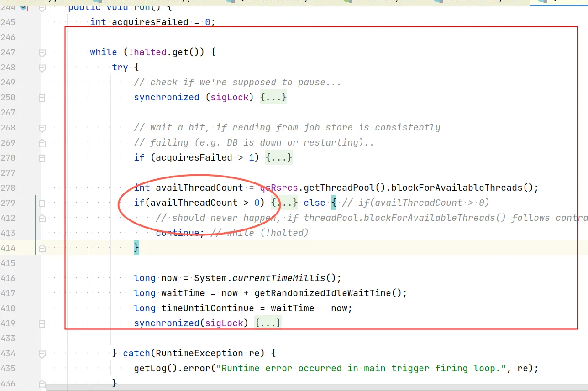The height and width of the screenshot is (391, 588).
Task: Click sigLock on line 419
Action: click(224, 323)
